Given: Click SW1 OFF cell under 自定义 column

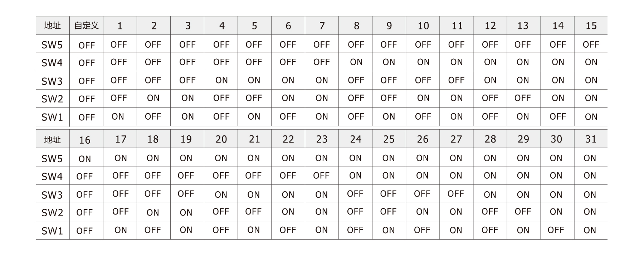Looking at the screenshot, I should [x=86, y=117].
